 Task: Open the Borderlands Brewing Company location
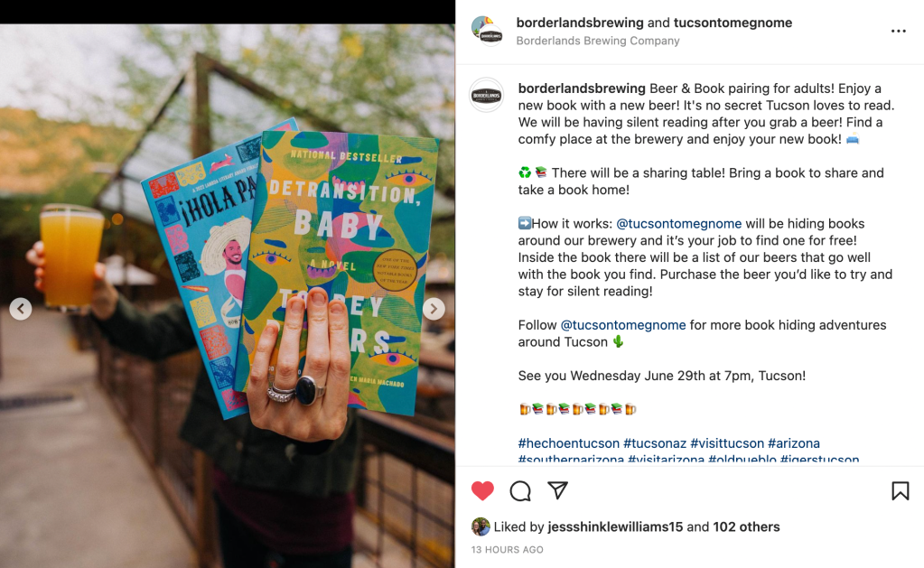point(598,41)
